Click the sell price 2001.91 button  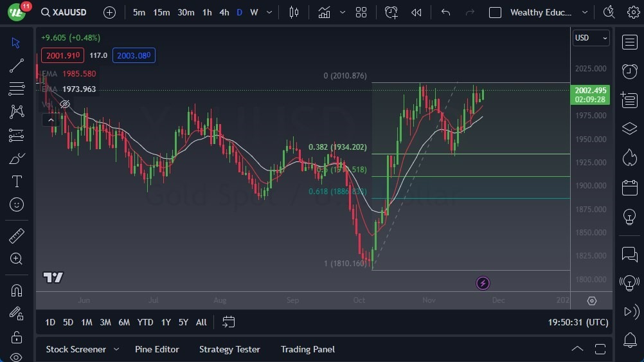62,55
